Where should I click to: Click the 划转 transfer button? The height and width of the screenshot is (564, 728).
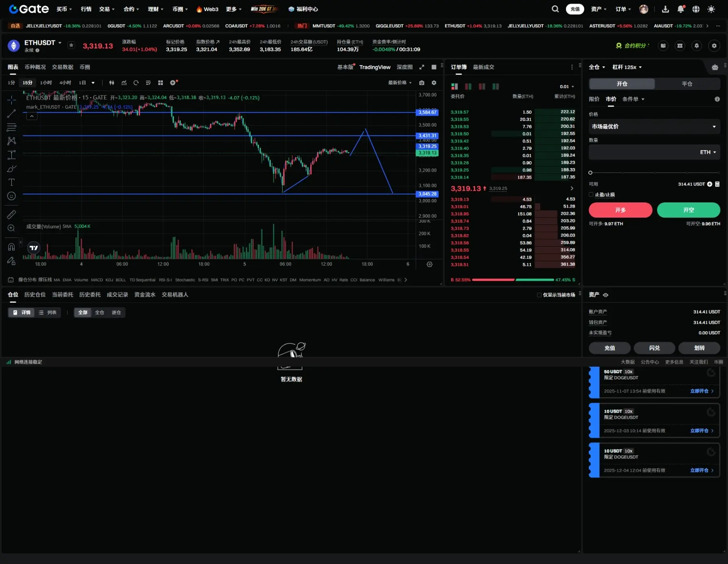[699, 348]
